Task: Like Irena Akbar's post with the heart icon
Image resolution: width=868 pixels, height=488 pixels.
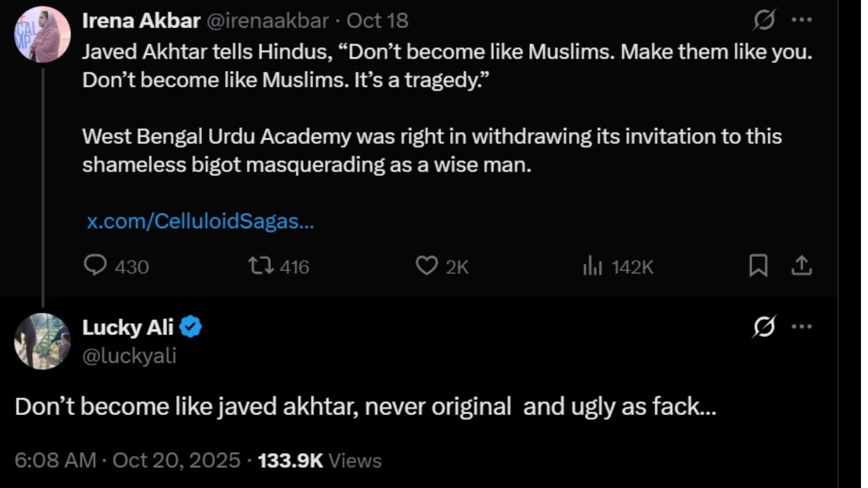Action: click(x=426, y=266)
